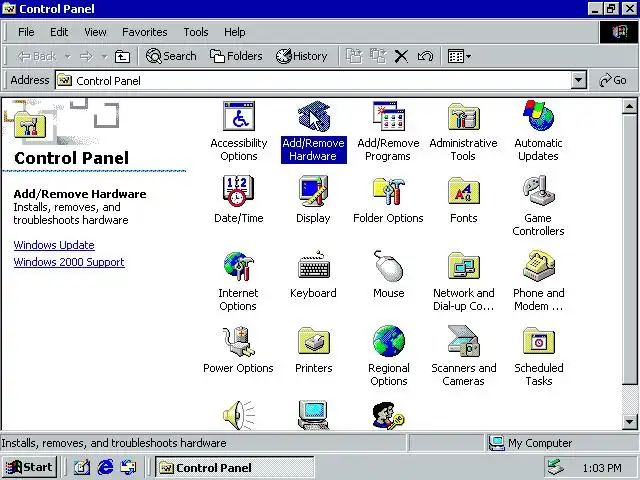Click the Show Desktop quick launch icon

coord(82,467)
